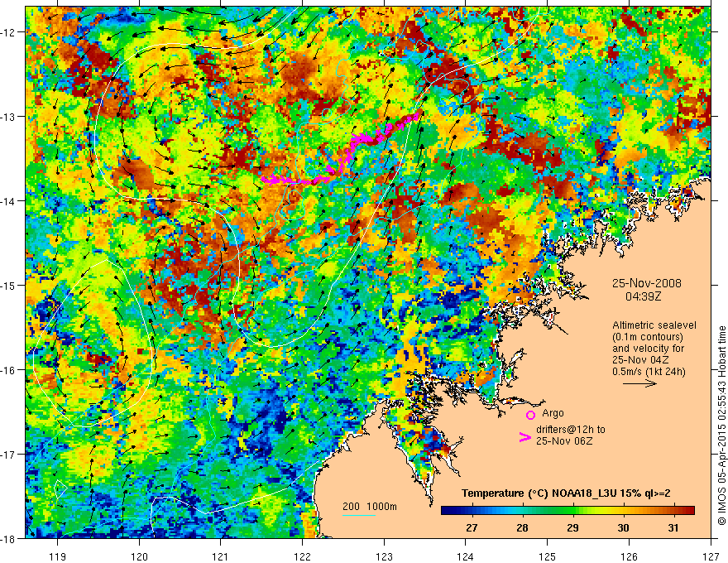This screenshot has height=563, width=728.
Task: Click the 30 degree color bar tick label
Action: coord(623,527)
